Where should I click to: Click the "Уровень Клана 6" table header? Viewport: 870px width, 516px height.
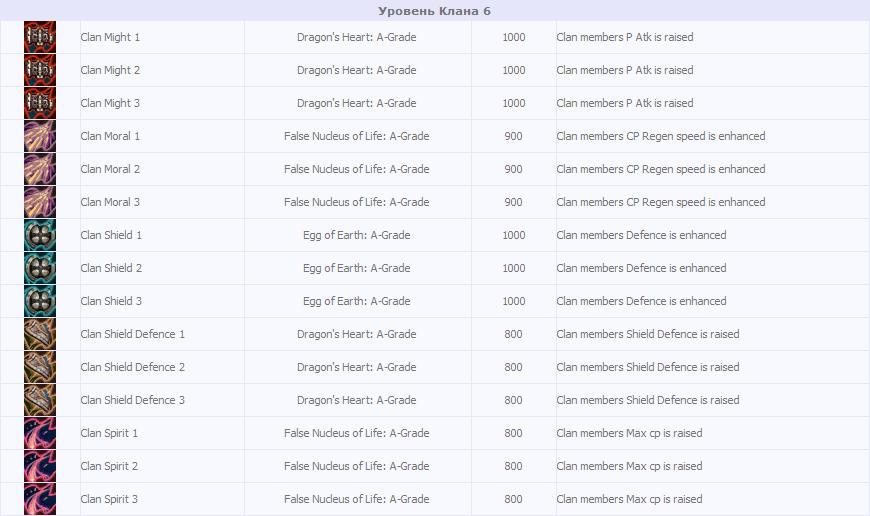434,11
